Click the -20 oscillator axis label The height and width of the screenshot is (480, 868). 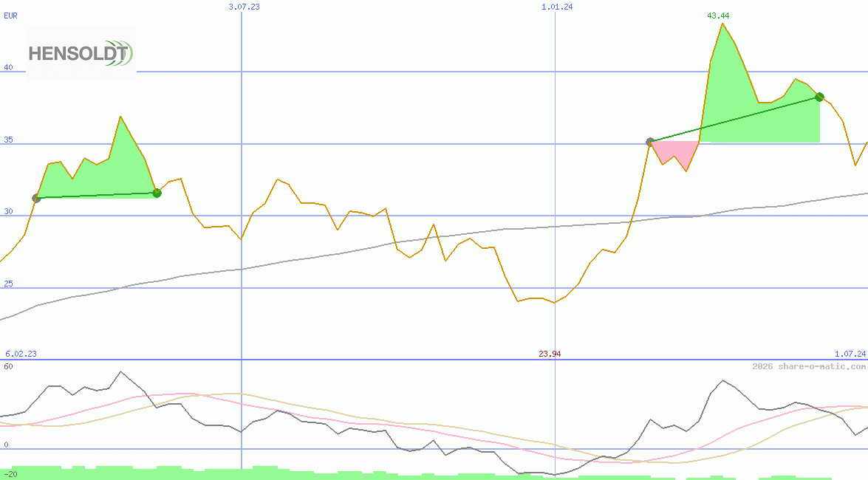click(10, 474)
